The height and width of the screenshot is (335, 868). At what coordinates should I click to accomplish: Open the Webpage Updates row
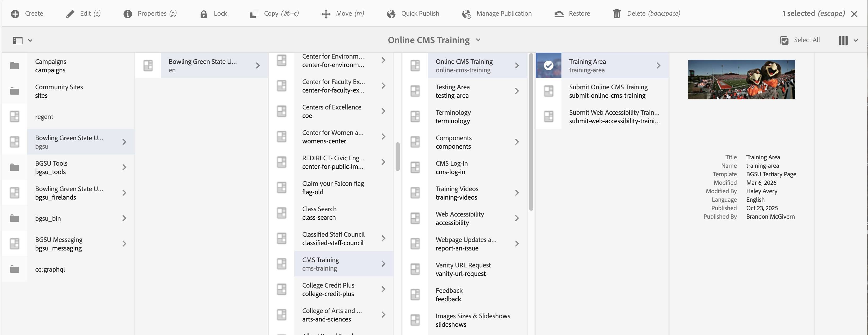tap(465, 244)
